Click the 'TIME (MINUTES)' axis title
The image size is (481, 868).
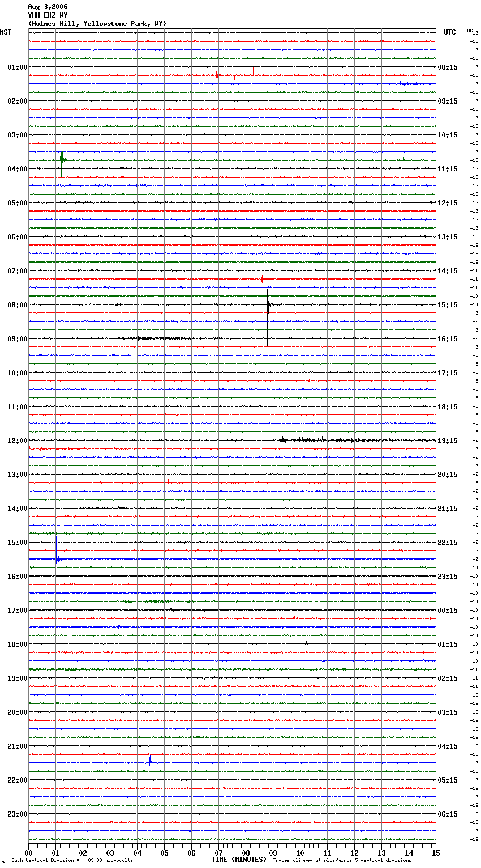click(x=239, y=860)
